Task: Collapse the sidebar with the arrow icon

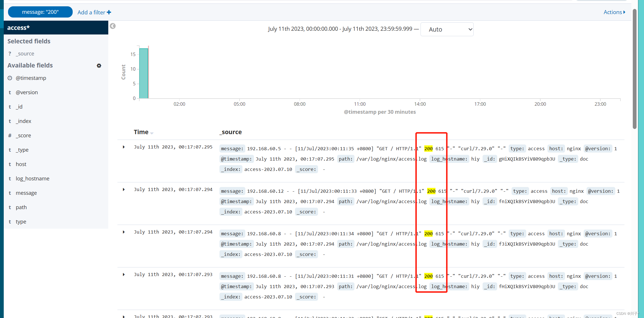Action: [x=113, y=26]
